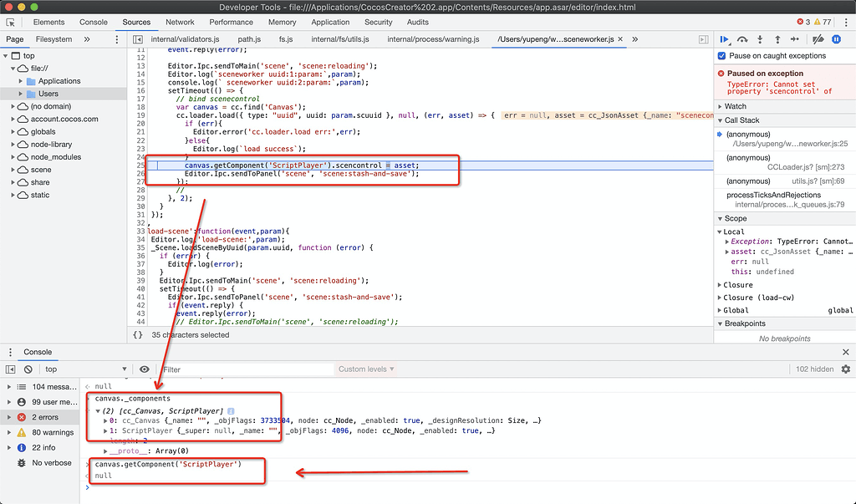The width and height of the screenshot is (856, 504).
Task: Click the Resume script execution icon
Action: point(726,39)
